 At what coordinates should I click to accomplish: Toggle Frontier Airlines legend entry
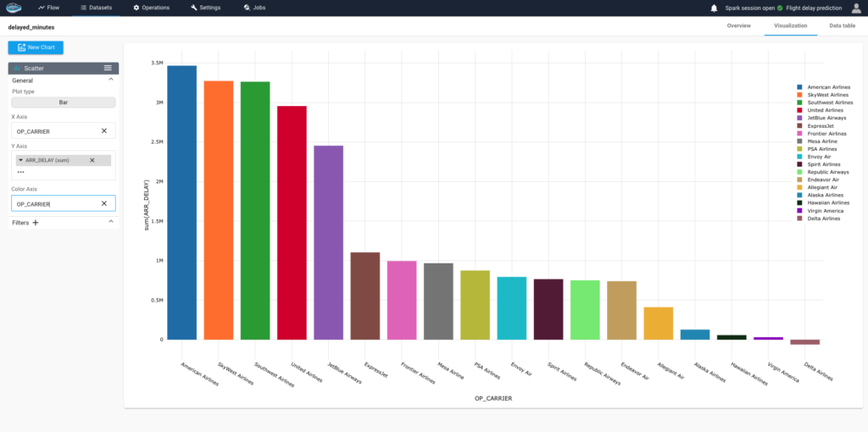822,134
